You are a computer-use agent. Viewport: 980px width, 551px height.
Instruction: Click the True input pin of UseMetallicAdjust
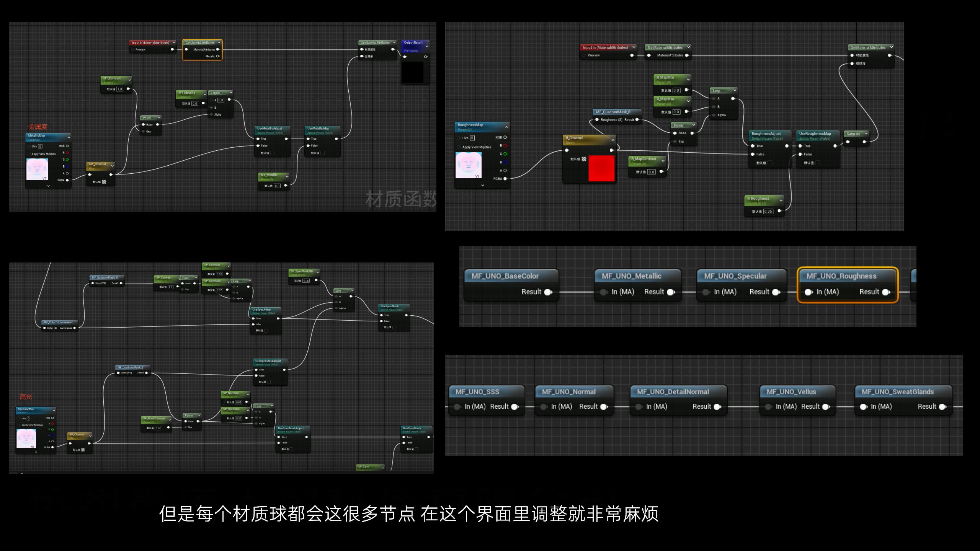click(258, 139)
